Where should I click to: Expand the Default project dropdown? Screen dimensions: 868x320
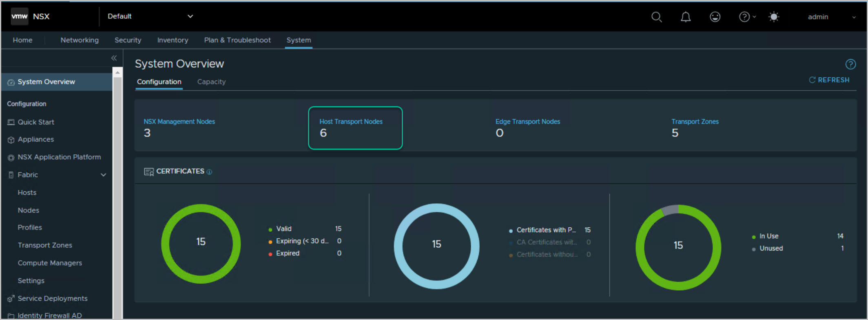tap(150, 16)
